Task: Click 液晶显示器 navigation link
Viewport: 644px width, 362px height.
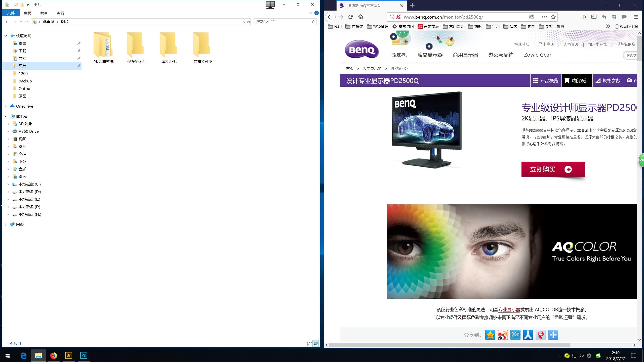Action: pos(430,55)
